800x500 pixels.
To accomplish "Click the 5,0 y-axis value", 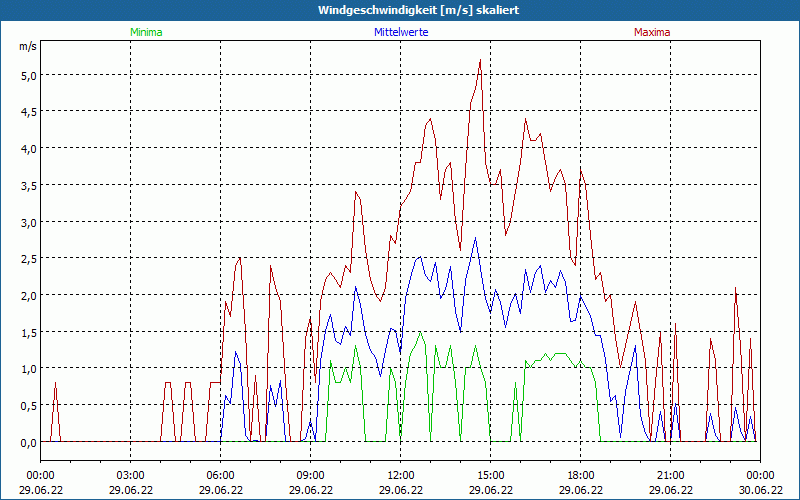I will click(29, 76).
